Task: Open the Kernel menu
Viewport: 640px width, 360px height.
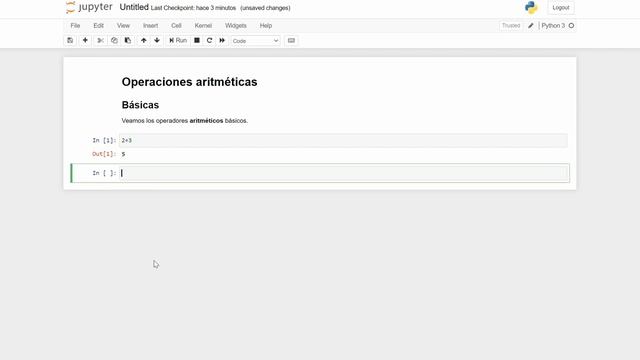Action: pos(203,25)
